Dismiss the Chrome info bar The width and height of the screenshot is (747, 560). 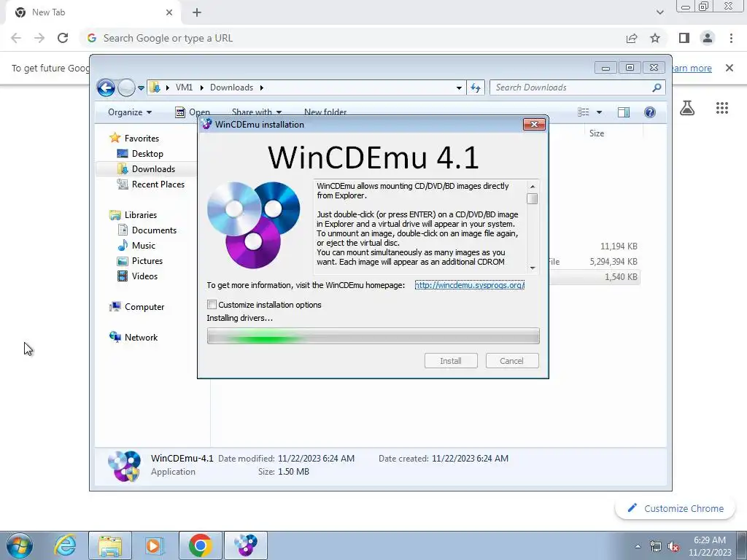pos(729,68)
